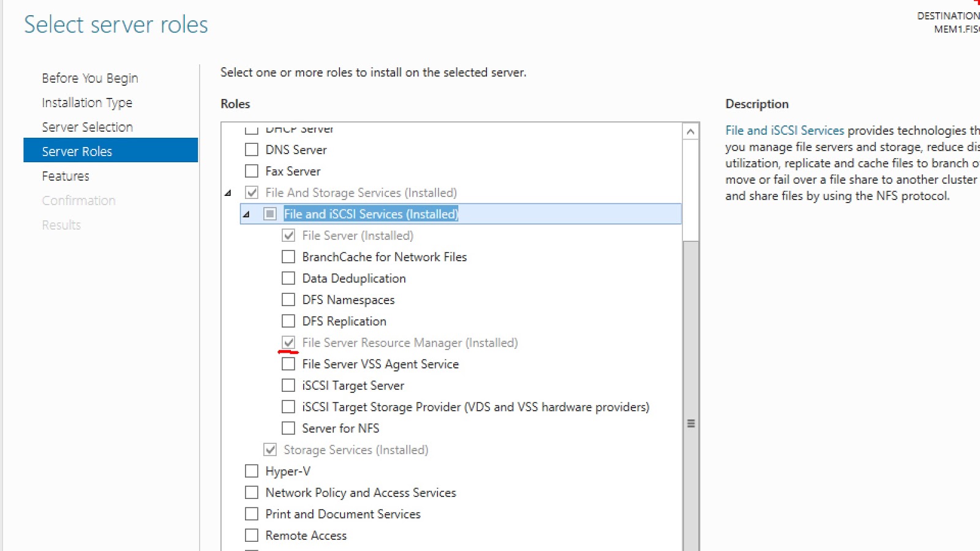Screen dimensions: 980x551
Task: Check the Remote Access role
Action: point(251,535)
